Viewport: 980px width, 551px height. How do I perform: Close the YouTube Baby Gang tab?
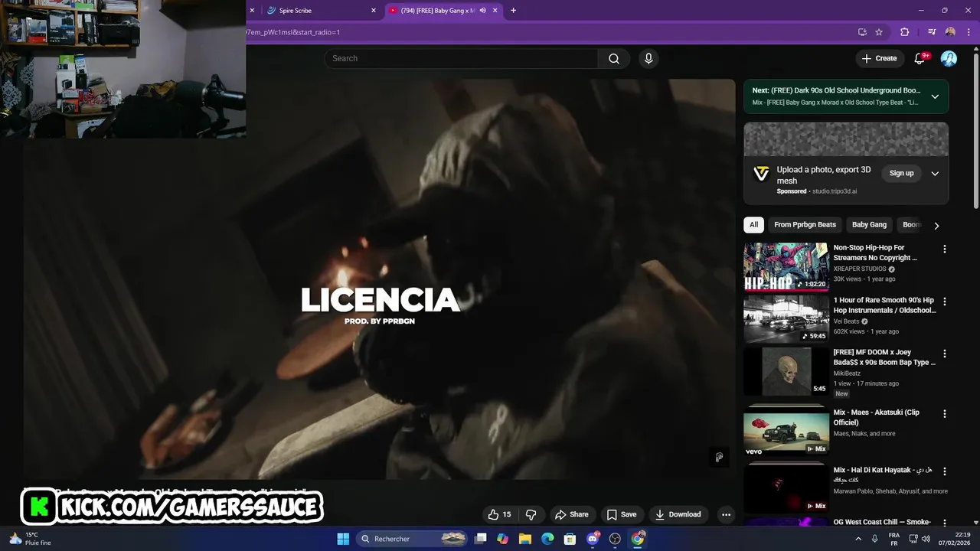[495, 11]
